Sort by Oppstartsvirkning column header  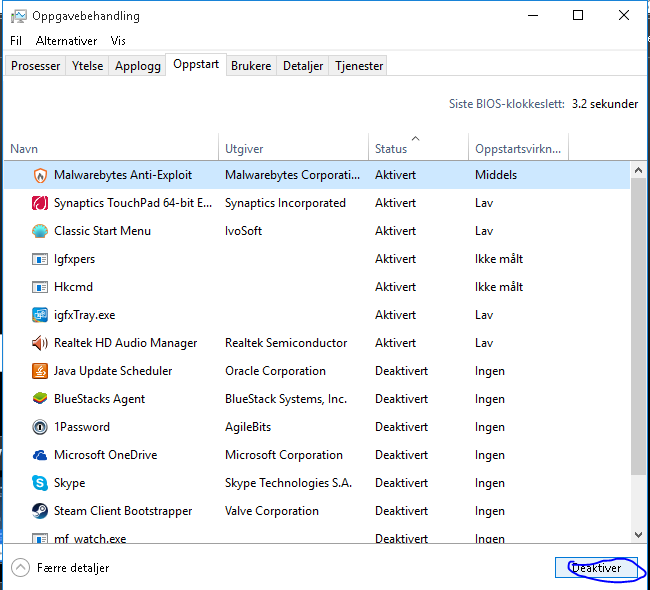tap(518, 148)
